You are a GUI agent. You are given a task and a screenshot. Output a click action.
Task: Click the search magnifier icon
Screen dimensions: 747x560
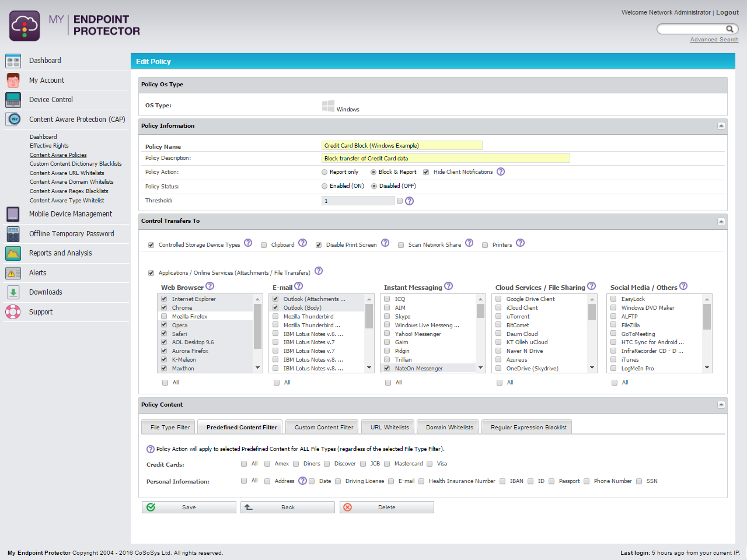[x=729, y=29]
